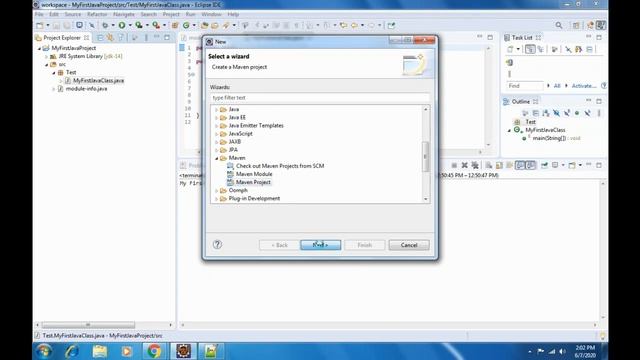640x360 pixels.
Task: Click the Debug bug icon in toolbar
Action: point(105,25)
